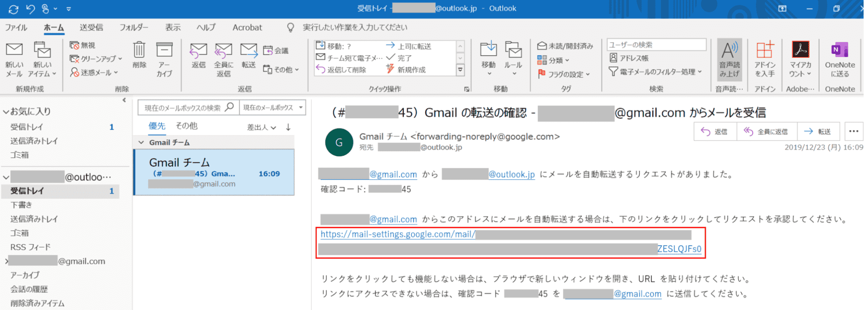Viewport: 868px width, 310px height.
Task: Create a new mail with 新しいメール
Action: pyautogui.click(x=14, y=60)
